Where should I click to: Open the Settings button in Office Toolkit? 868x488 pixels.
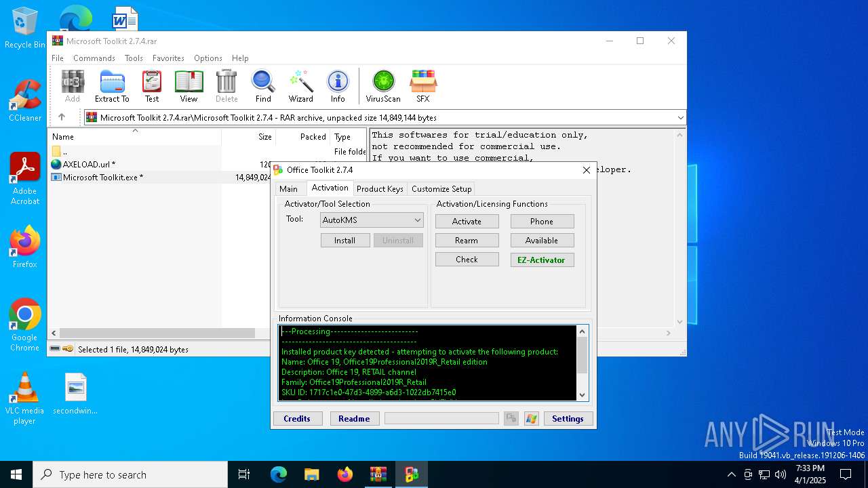click(568, 419)
